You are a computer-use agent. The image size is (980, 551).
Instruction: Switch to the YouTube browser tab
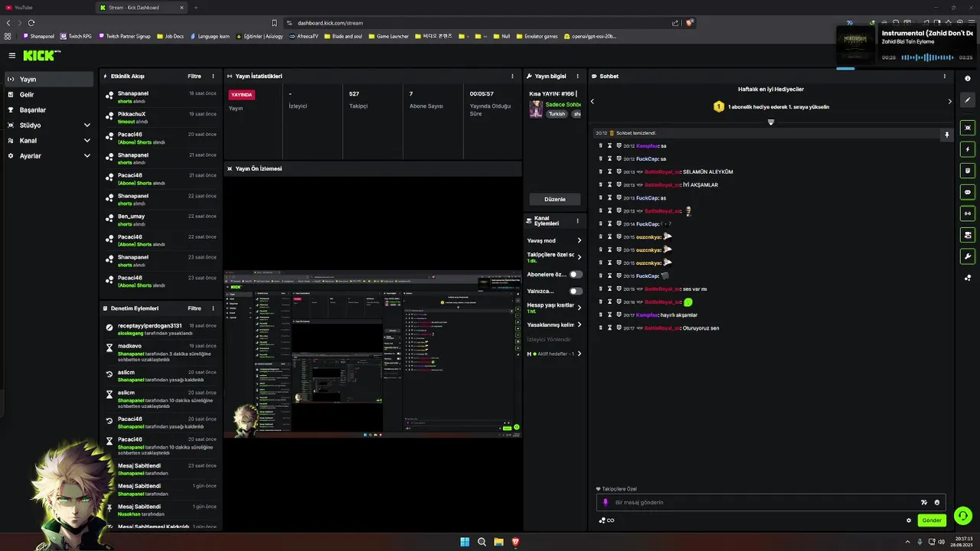tap(46, 8)
